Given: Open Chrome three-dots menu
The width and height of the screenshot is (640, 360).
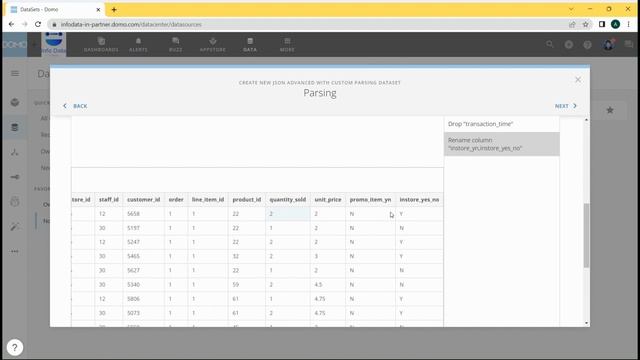Looking at the screenshot, I should click(629, 24).
